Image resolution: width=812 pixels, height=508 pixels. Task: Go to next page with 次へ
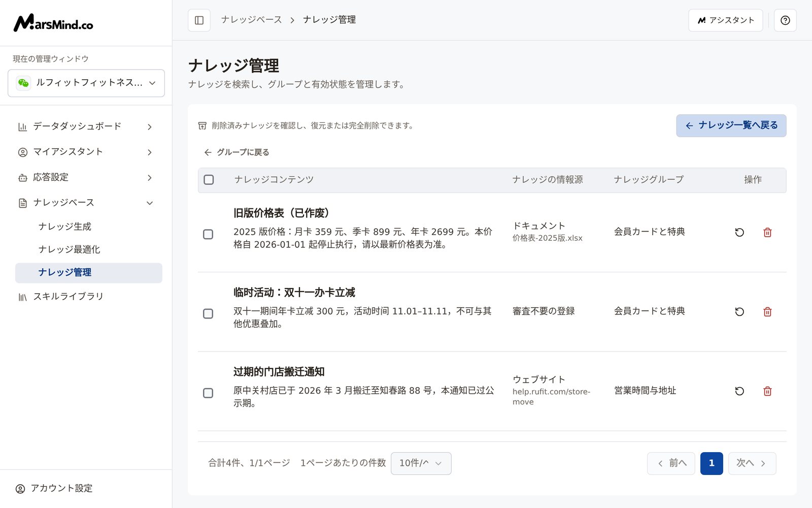752,463
